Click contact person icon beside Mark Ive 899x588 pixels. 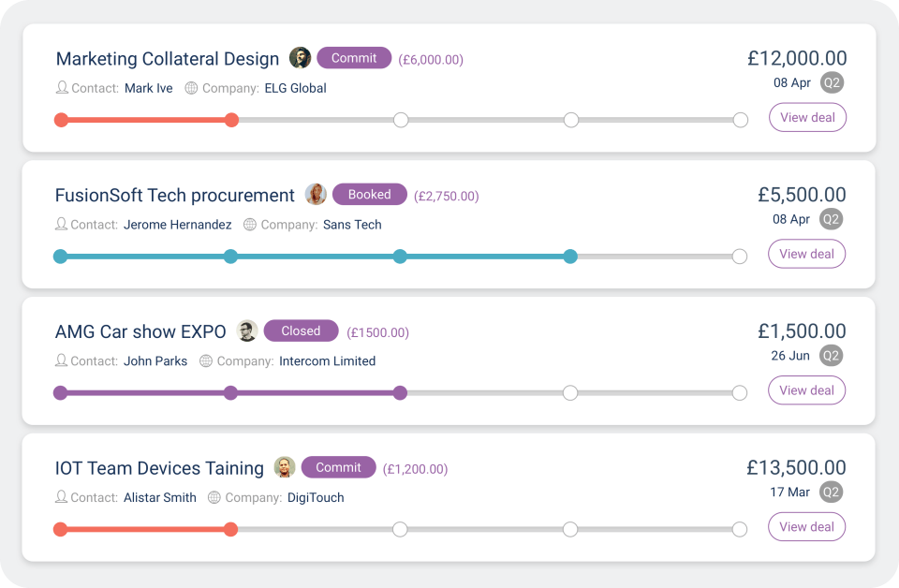pyautogui.click(x=62, y=88)
